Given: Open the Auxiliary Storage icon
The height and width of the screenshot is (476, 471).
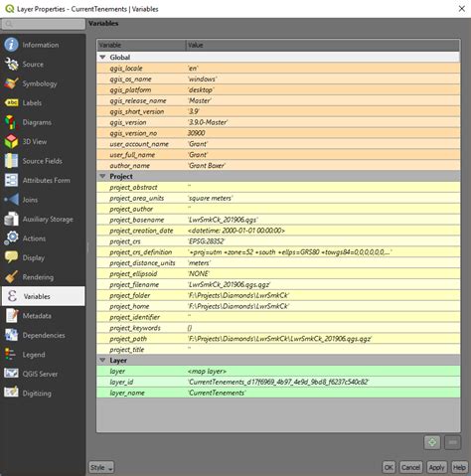Looking at the screenshot, I should coord(11,219).
